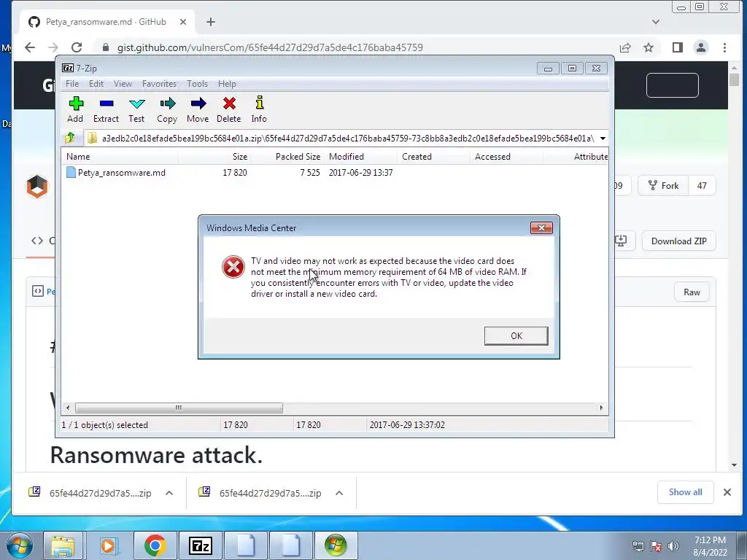Open options chevron for first downloaded zip

(x=169, y=493)
